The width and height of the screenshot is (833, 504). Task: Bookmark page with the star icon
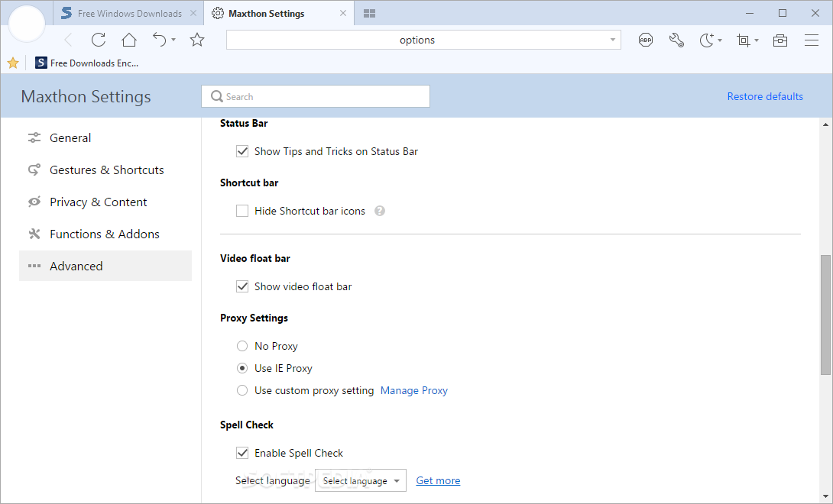click(197, 40)
